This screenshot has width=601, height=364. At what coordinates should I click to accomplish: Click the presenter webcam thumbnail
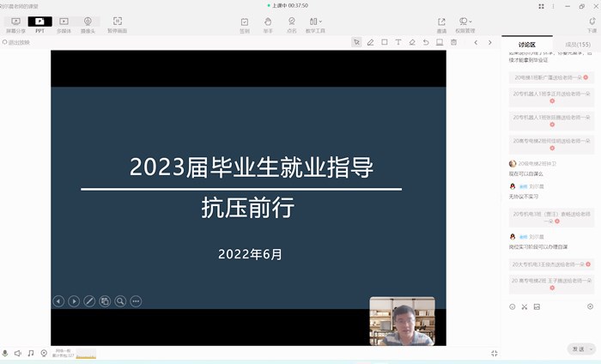pos(402,320)
